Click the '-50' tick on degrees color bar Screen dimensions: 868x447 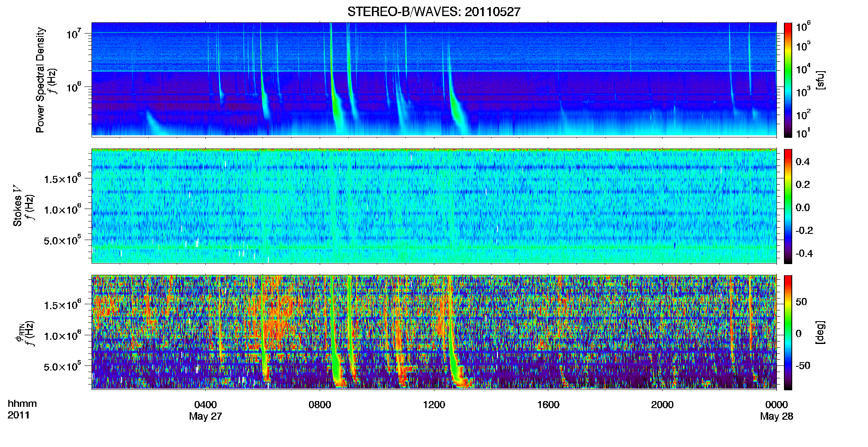[x=803, y=365]
